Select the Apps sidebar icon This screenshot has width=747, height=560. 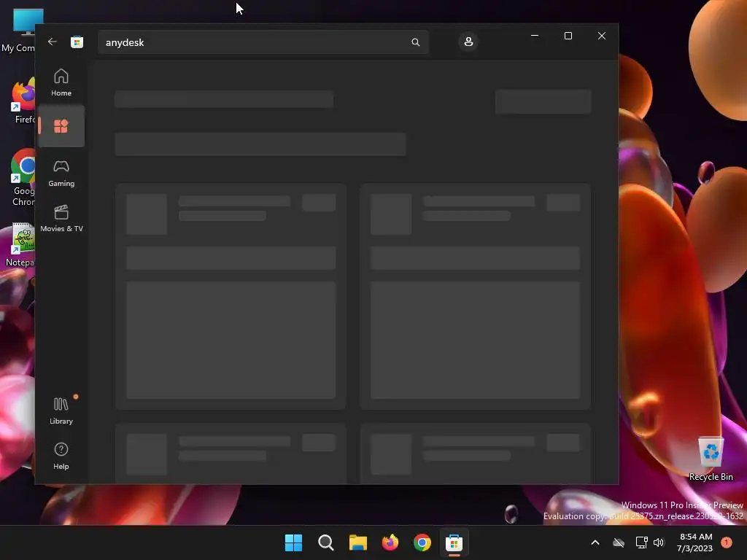[61, 126]
